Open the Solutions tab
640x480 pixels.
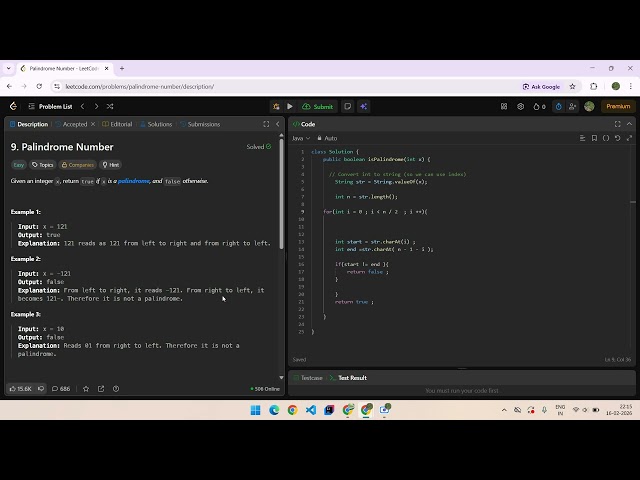(156, 124)
